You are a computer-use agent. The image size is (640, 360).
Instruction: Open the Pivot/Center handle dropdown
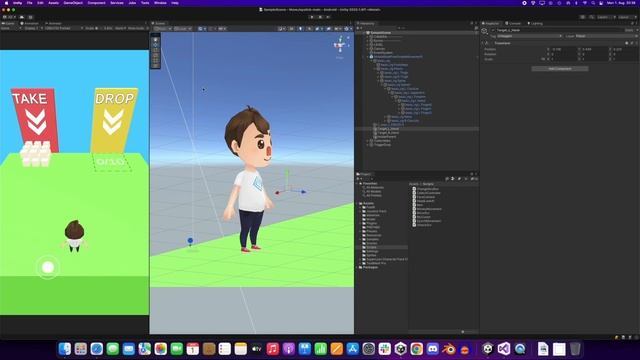coord(162,29)
